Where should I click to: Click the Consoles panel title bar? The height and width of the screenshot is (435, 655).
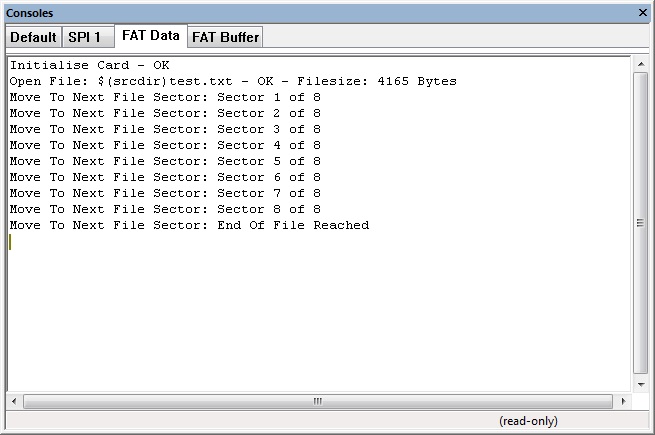pyautogui.click(x=300, y=13)
